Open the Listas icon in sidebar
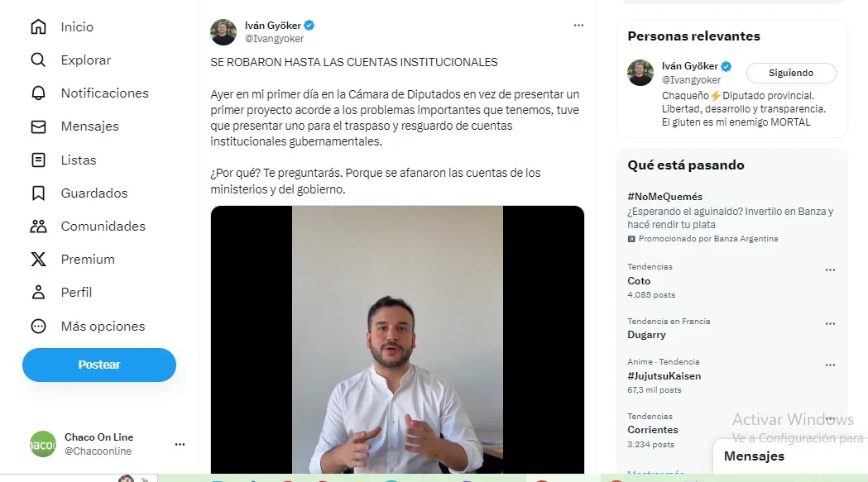This screenshot has height=482, width=868. click(38, 160)
